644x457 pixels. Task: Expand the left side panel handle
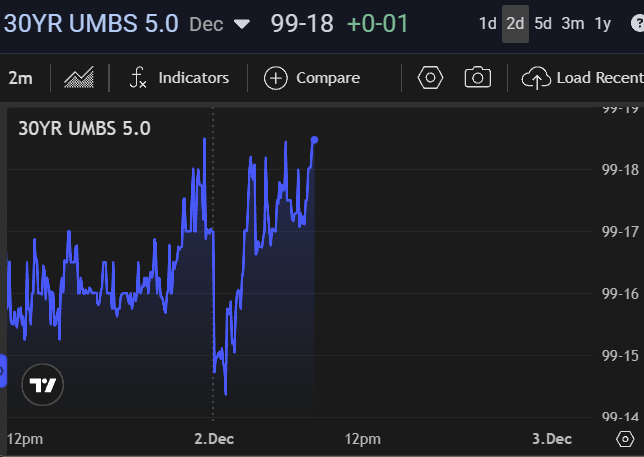coord(3,372)
